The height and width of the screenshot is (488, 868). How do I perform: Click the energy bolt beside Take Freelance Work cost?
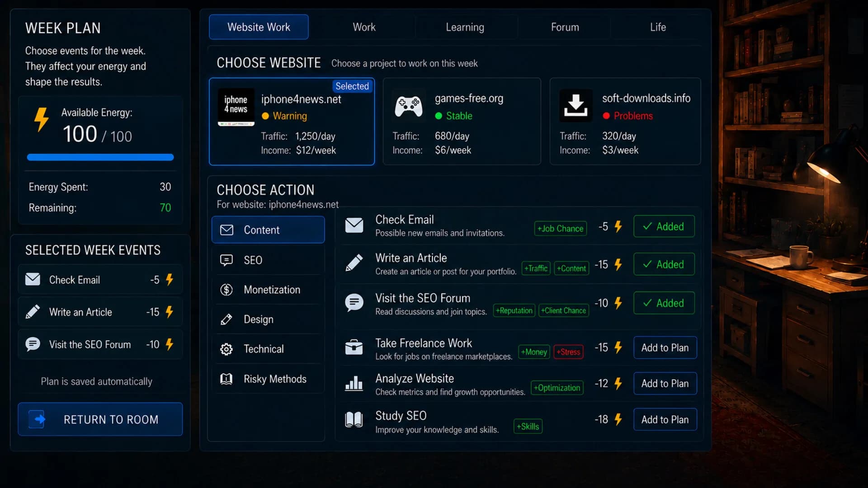[618, 347]
